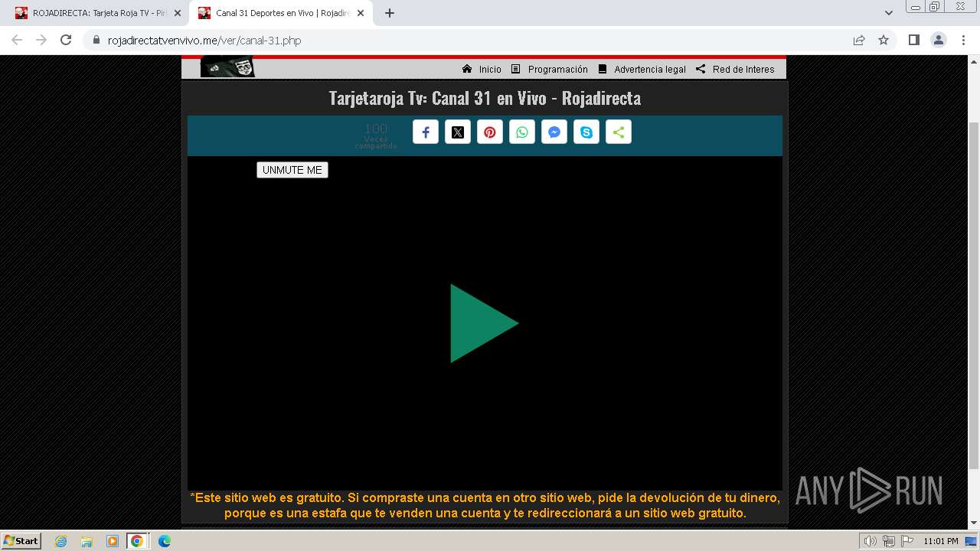Click the UNMUTE ME button
The height and width of the screenshot is (551, 980).
tap(292, 170)
